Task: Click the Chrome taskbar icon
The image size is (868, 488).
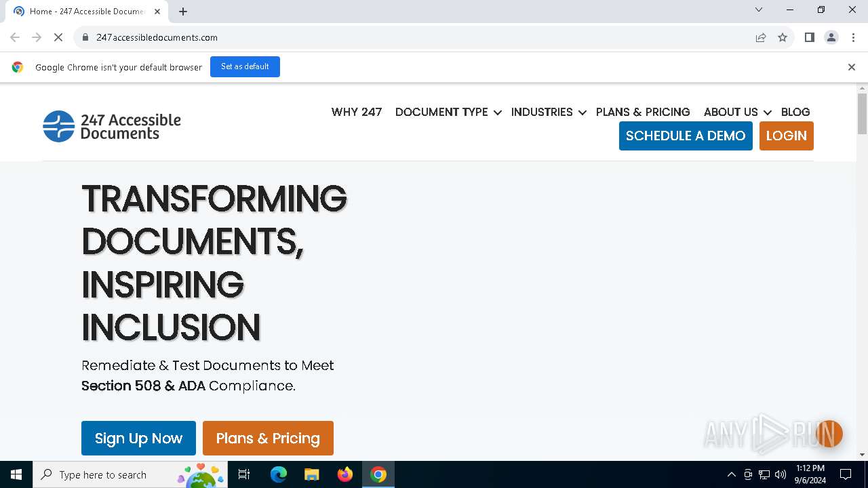Action: pos(378,474)
